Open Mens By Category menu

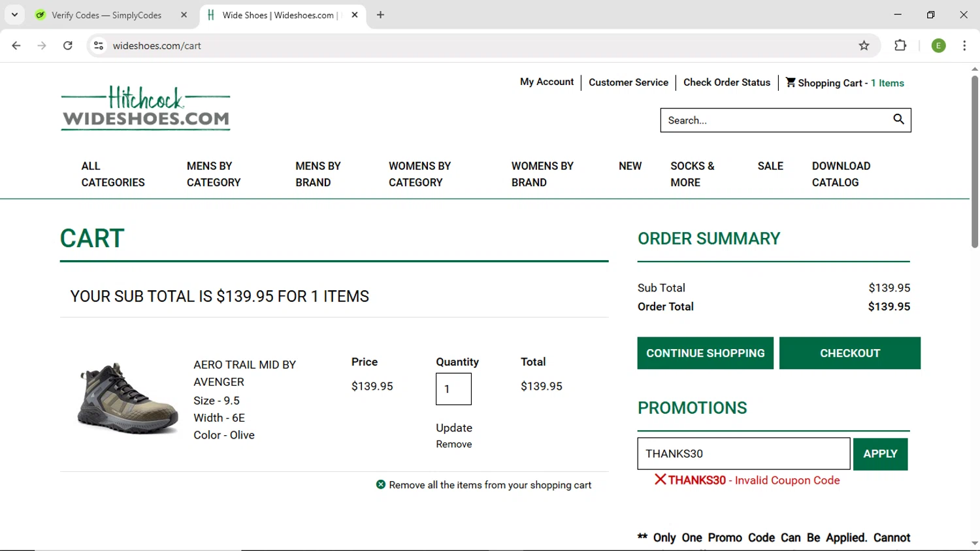pyautogui.click(x=214, y=174)
